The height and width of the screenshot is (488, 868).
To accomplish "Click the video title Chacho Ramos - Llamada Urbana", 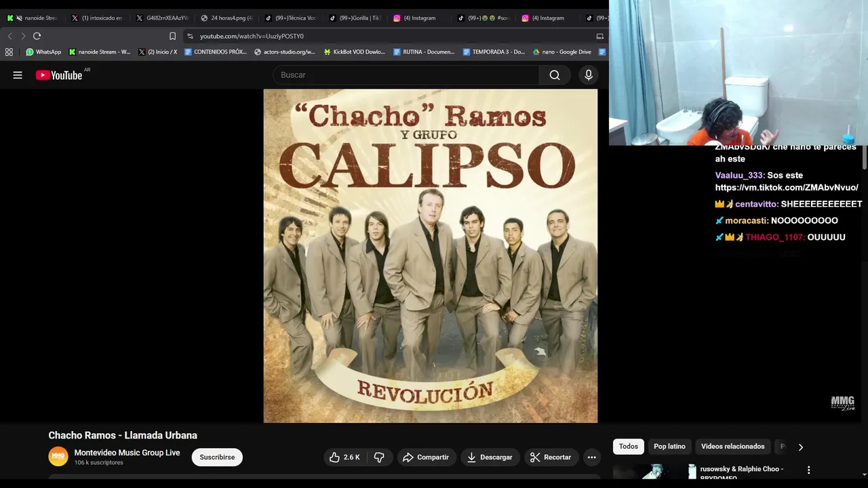I will pos(123,436).
